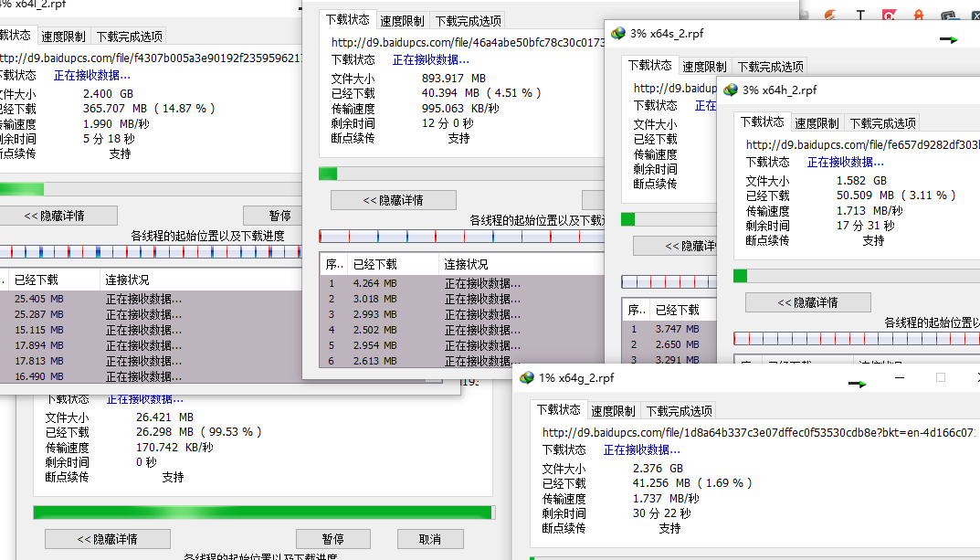The image size is (980, 560).
Task: Click the URL text in x64g_2.rpf window
Action: [757, 432]
